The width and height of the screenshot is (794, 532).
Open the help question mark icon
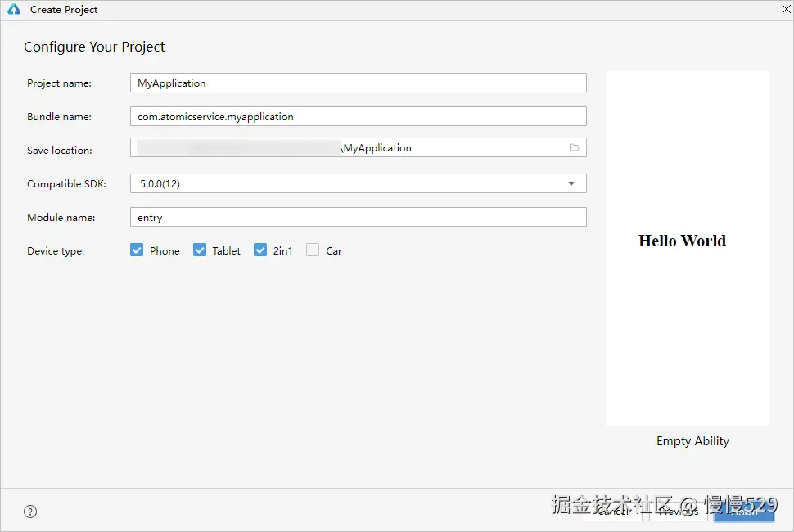pos(30,512)
